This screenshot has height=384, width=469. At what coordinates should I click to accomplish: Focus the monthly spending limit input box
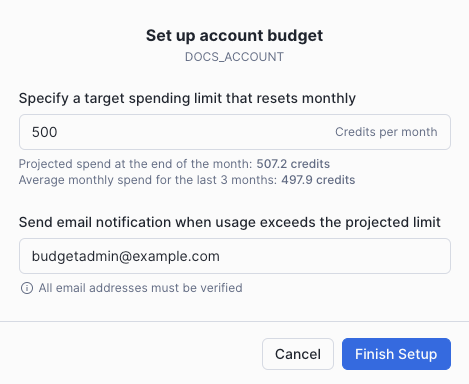[x=235, y=132]
